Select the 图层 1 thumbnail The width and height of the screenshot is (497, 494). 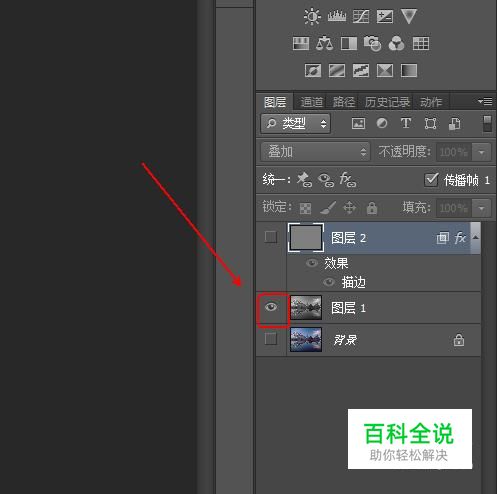[x=306, y=307]
